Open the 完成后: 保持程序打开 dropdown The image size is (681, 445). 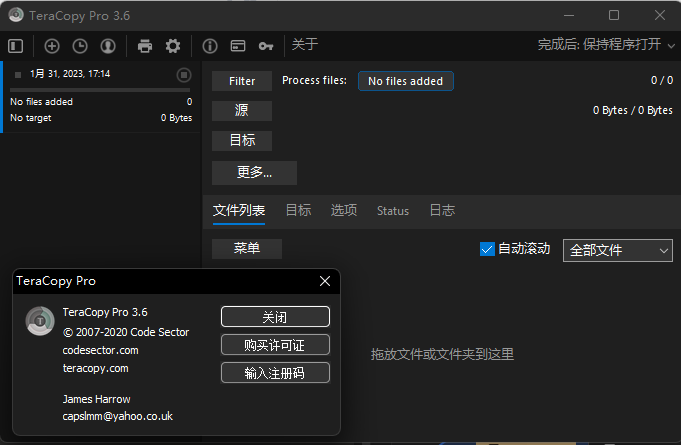tap(606, 44)
